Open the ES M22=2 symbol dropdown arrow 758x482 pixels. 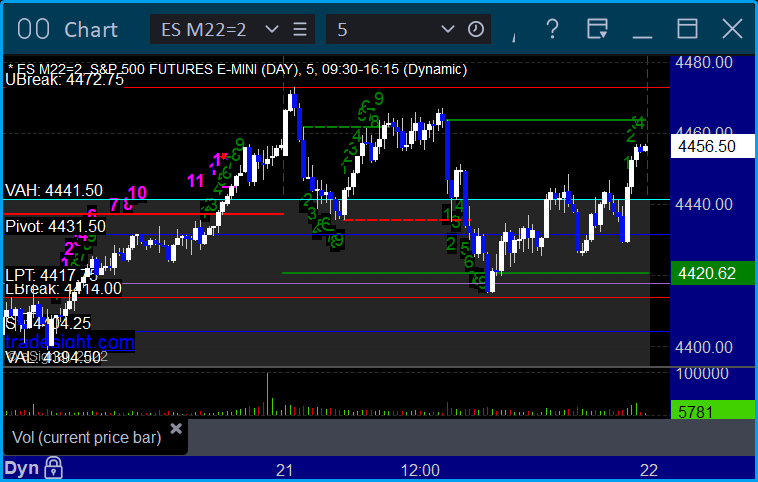[x=272, y=29]
